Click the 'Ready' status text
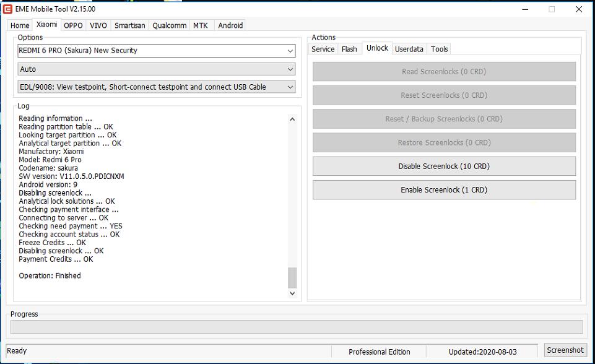The width and height of the screenshot is (595, 364). (x=17, y=351)
